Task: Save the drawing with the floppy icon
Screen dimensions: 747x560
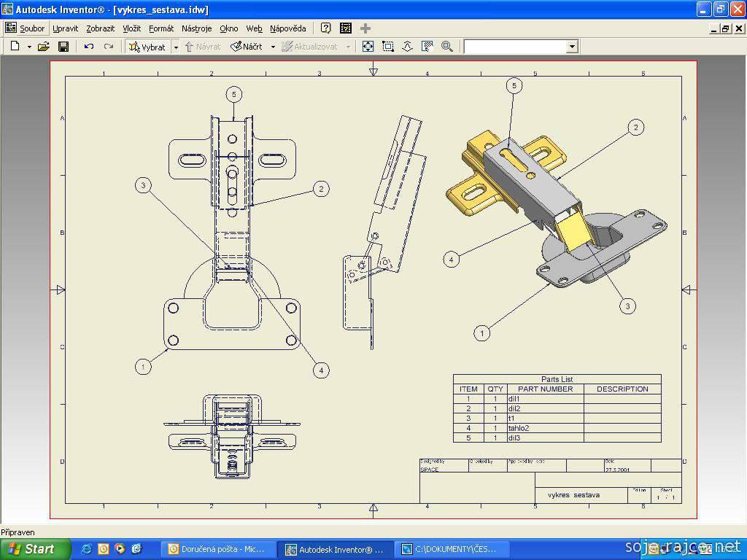Action: click(63, 47)
